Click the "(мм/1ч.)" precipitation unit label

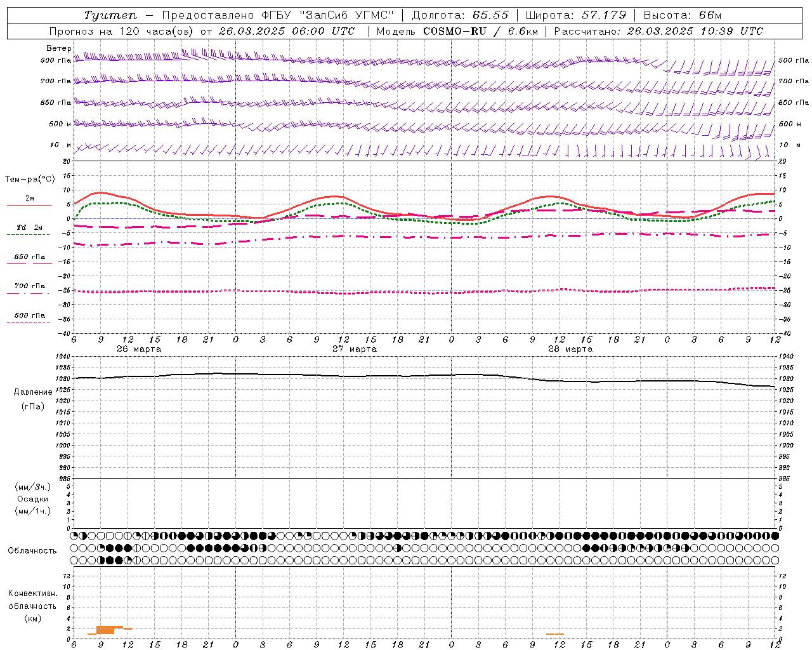(33, 511)
